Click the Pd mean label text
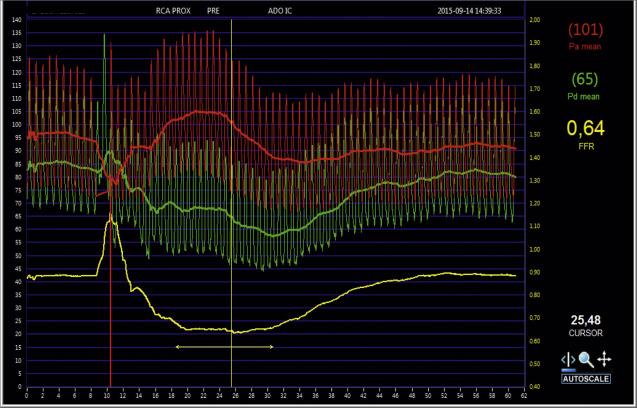Image resolution: width=637 pixels, height=408 pixels. coord(586,96)
